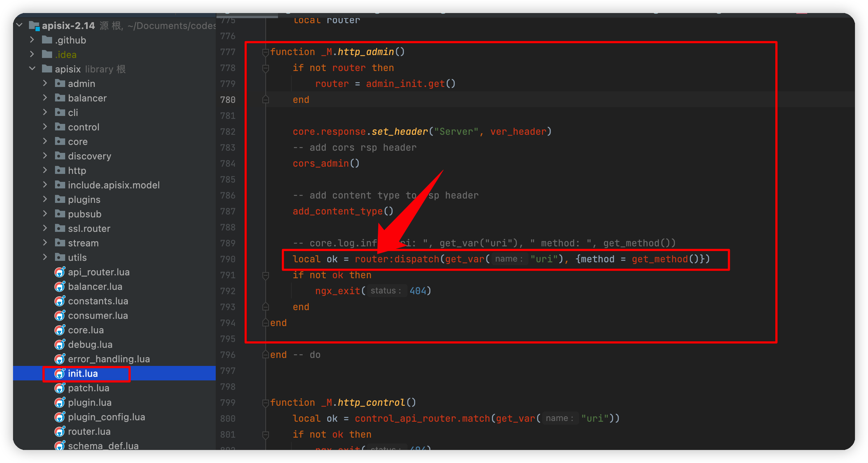The image size is (868, 463).
Task: Expand the .github folder
Action: coord(32,40)
